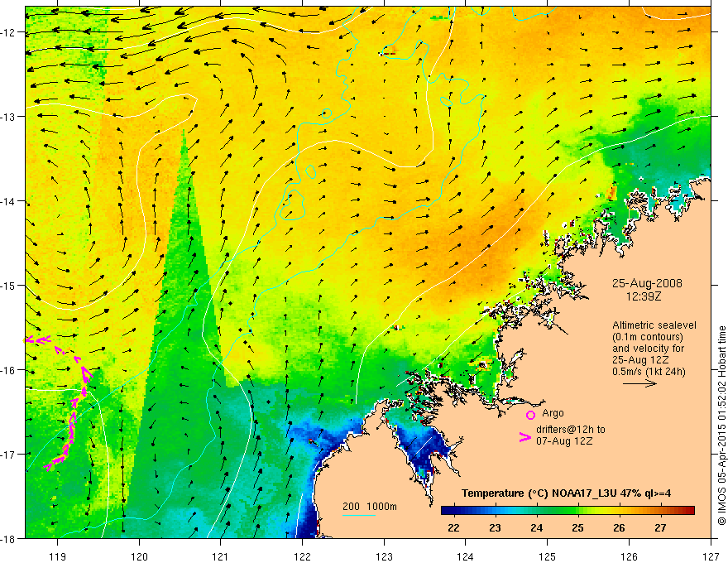Viewport: 728px width, 563px height.
Task: Click the cyan line under '200 1000m'
Action: point(359,515)
